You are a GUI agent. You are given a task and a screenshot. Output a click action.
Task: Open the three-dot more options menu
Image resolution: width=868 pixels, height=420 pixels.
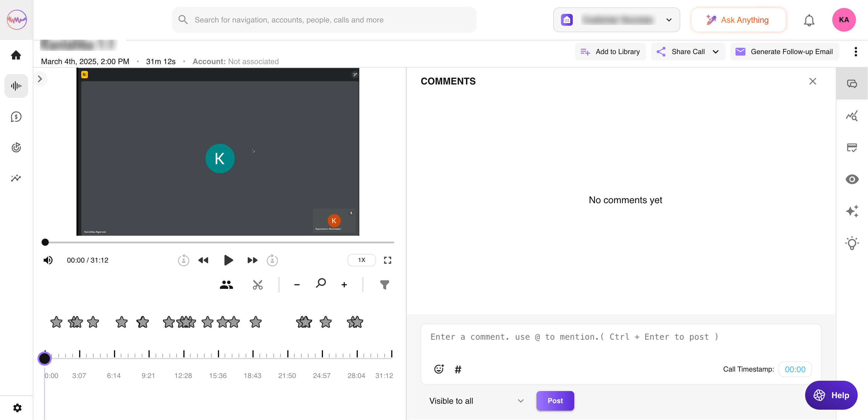coord(856,52)
